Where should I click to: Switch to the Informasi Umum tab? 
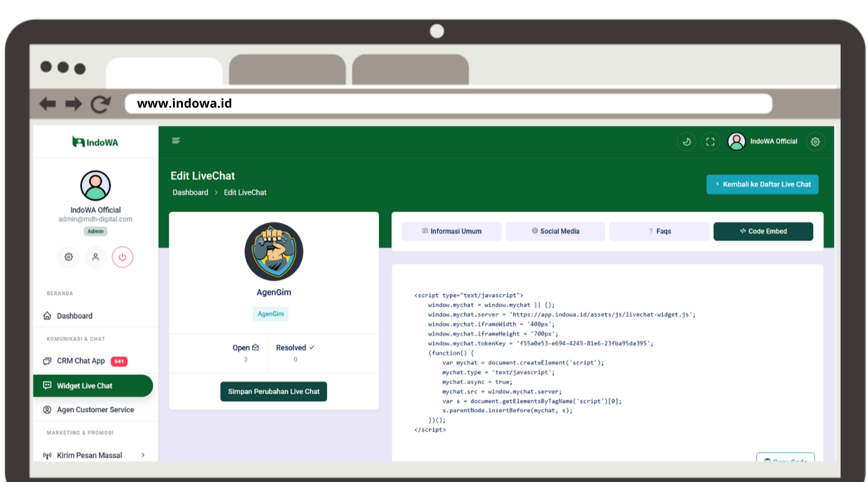tap(451, 231)
